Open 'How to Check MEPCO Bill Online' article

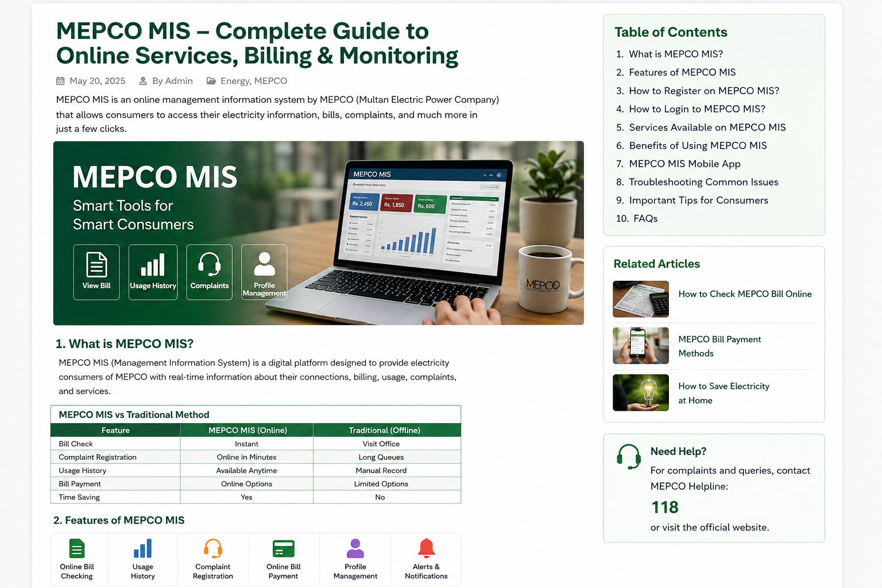(745, 294)
